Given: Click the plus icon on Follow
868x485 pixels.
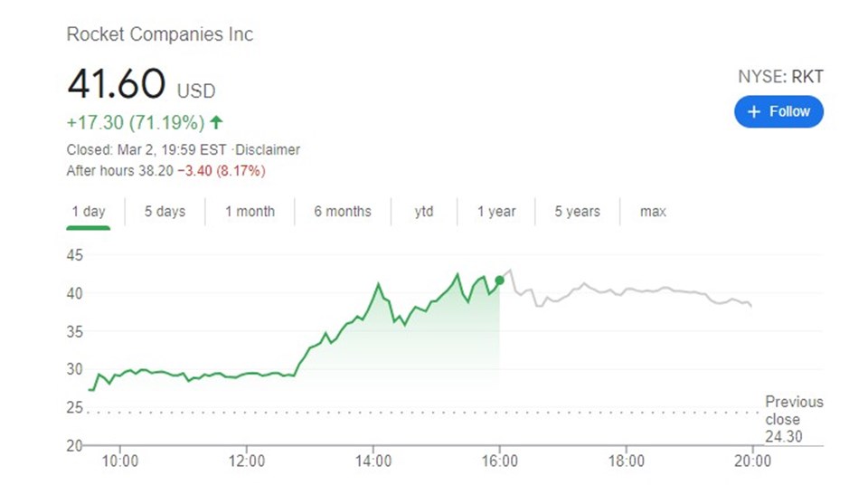Looking at the screenshot, I should point(754,111).
